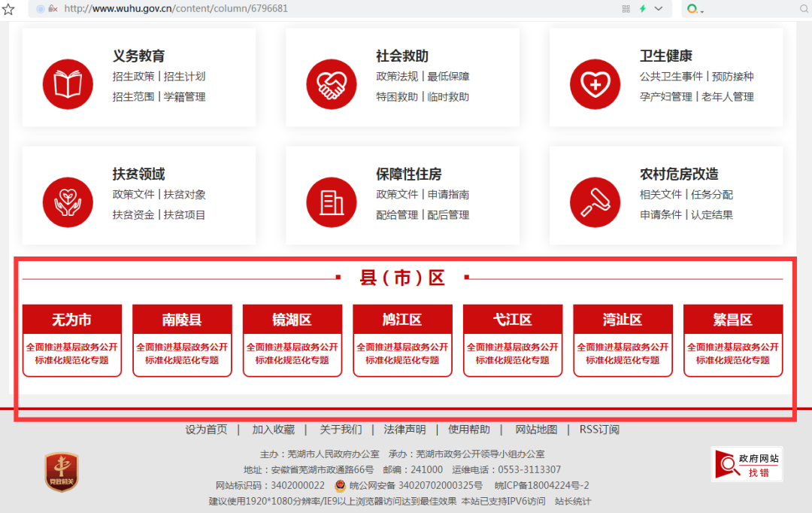Click the 党政机关 badge icon
This screenshot has width=812, height=513.
pyautogui.click(x=62, y=472)
